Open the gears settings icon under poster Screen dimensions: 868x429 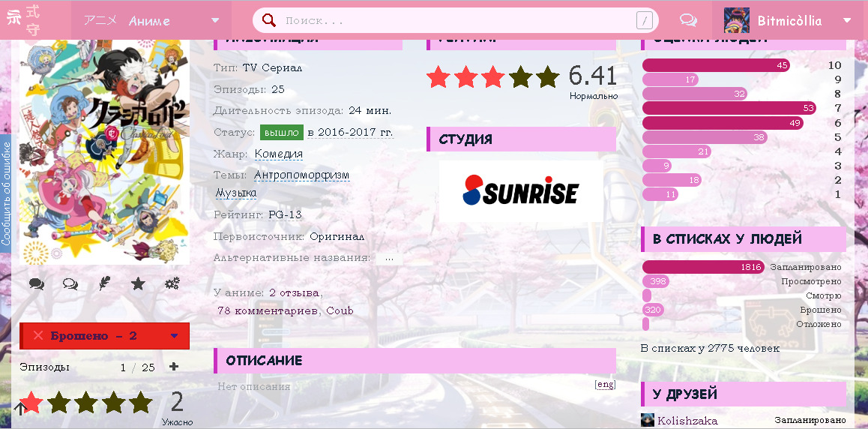[172, 283]
